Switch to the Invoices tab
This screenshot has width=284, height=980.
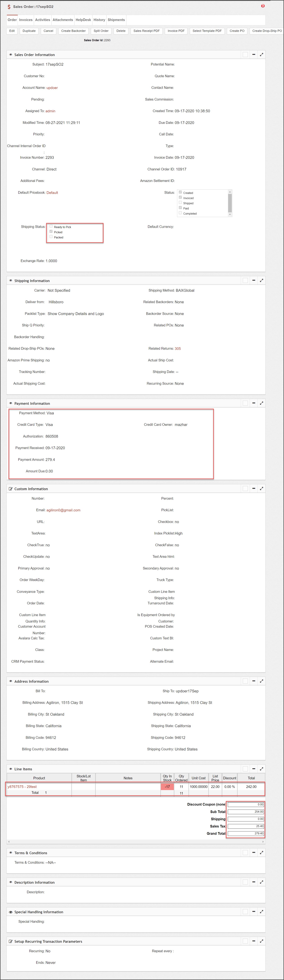[26, 20]
